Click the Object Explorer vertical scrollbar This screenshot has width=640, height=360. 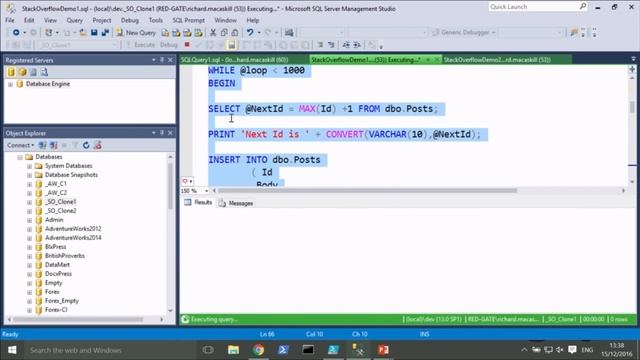(x=170, y=186)
